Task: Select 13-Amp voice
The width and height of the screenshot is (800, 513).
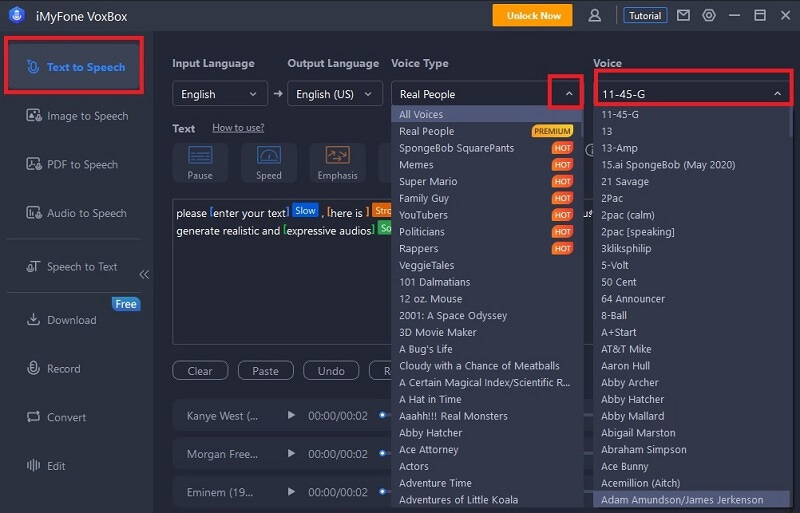Action: click(x=691, y=148)
